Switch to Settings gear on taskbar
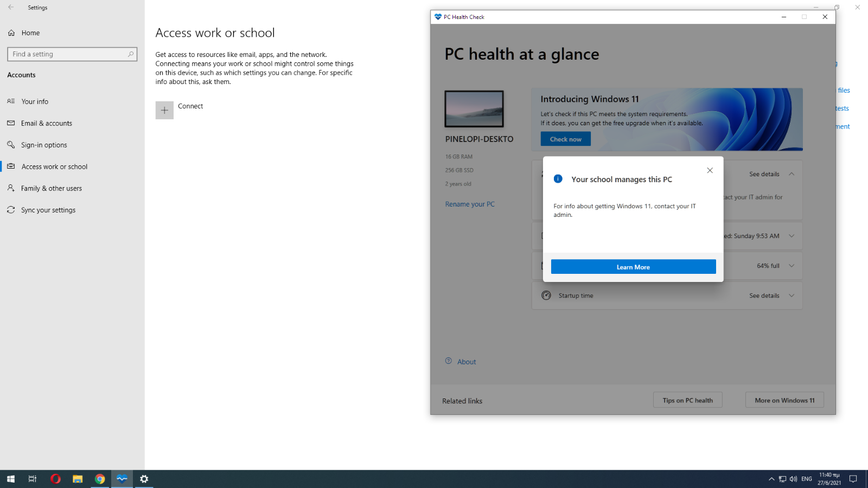The image size is (868, 488). (144, 479)
